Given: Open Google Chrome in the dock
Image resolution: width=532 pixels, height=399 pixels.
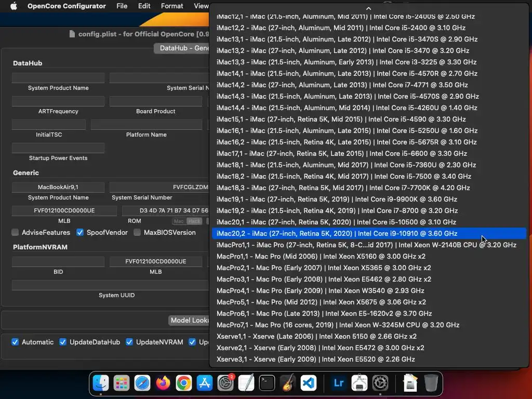Looking at the screenshot, I should tap(184, 383).
